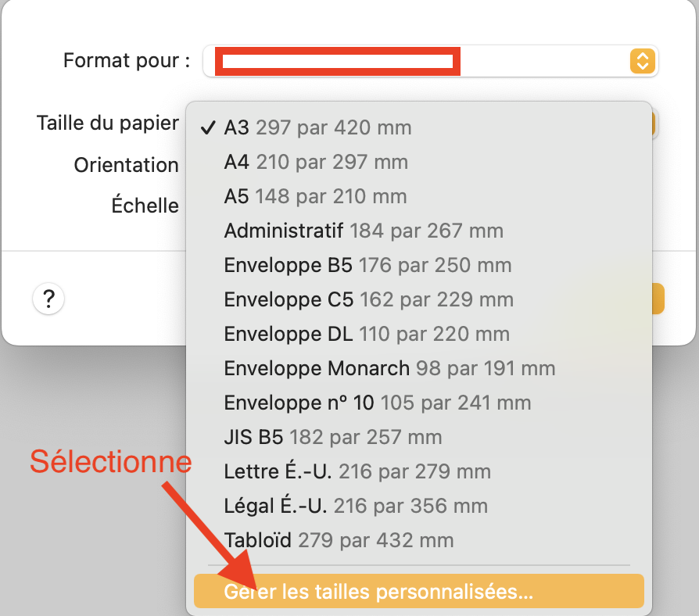
Task: Pick A5 148 par 210 mm
Action: tap(315, 196)
